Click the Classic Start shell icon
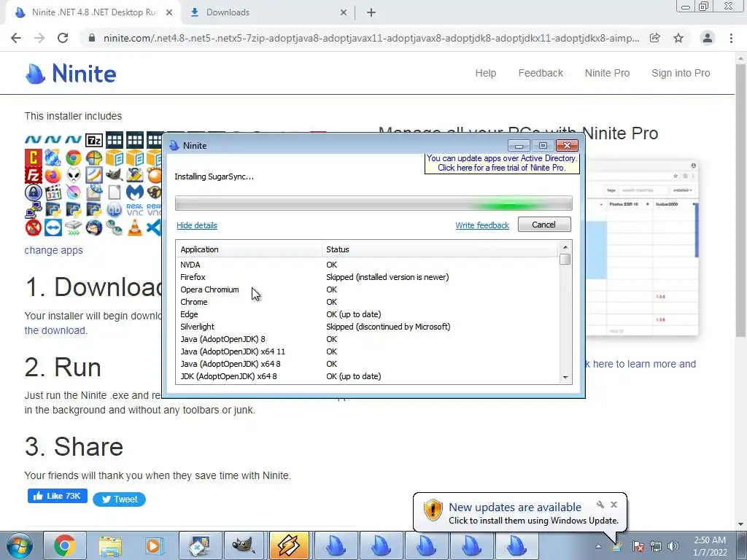 94,157
